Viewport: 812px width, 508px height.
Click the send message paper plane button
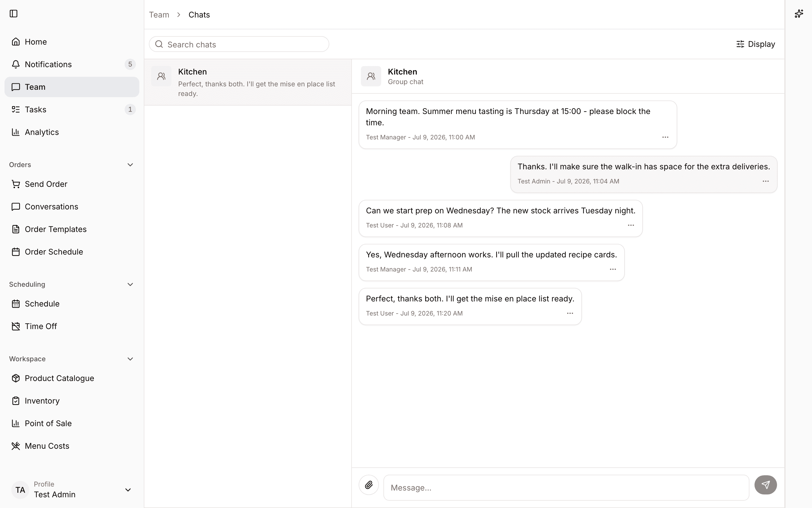(x=765, y=485)
